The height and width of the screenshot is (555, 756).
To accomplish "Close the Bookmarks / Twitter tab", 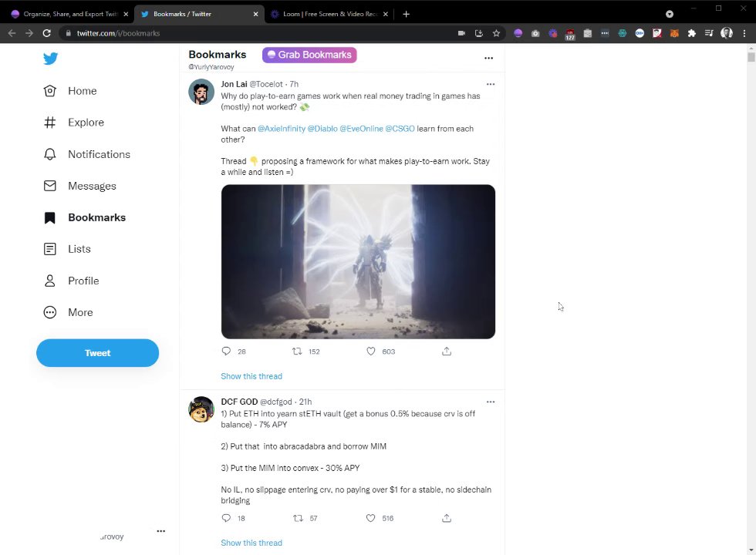I will pyautogui.click(x=255, y=14).
